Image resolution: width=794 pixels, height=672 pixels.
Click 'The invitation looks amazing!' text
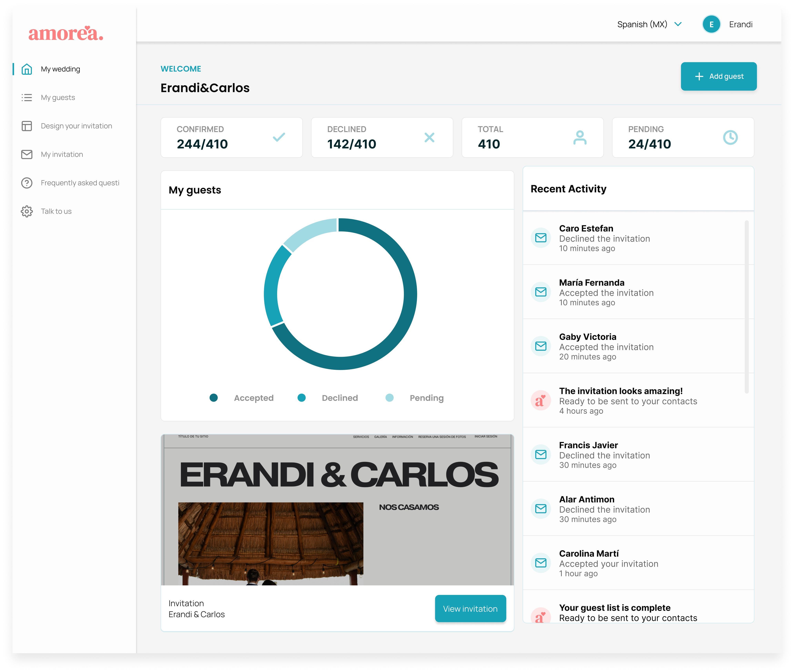621,391
